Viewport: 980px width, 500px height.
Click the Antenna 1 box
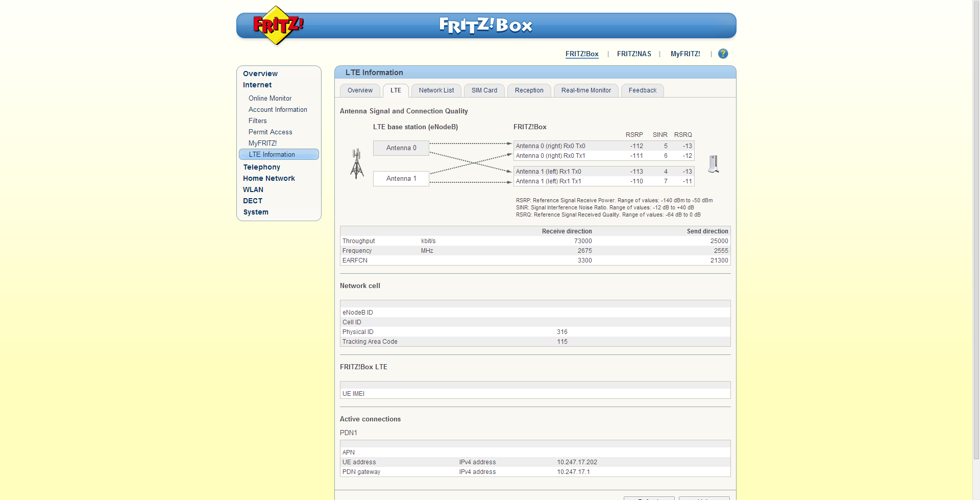tap(401, 178)
